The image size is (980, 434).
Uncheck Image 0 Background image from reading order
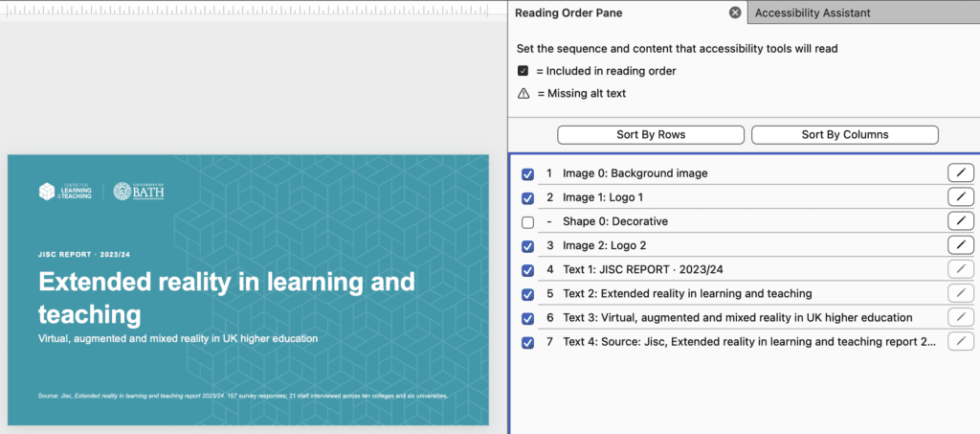(527, 173)
